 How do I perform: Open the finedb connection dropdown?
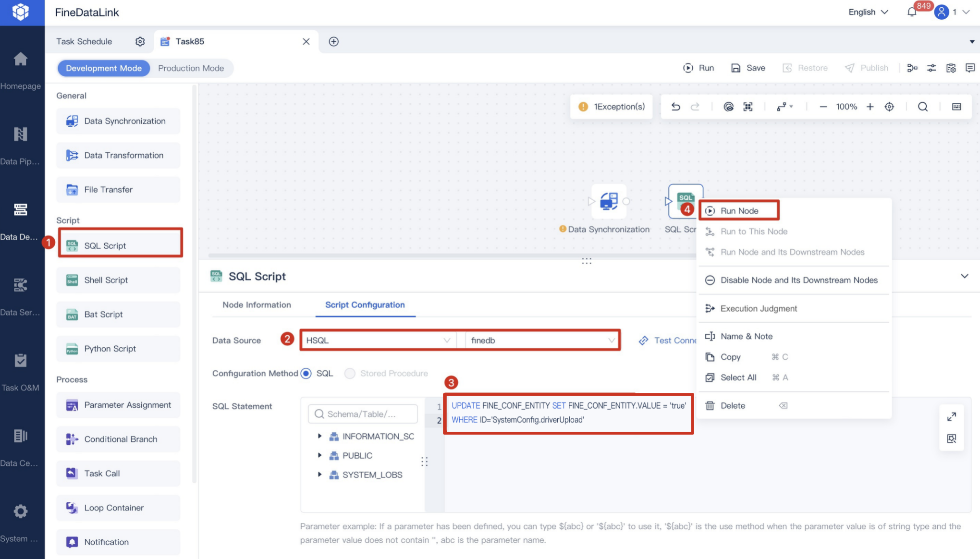coord(542,340)
